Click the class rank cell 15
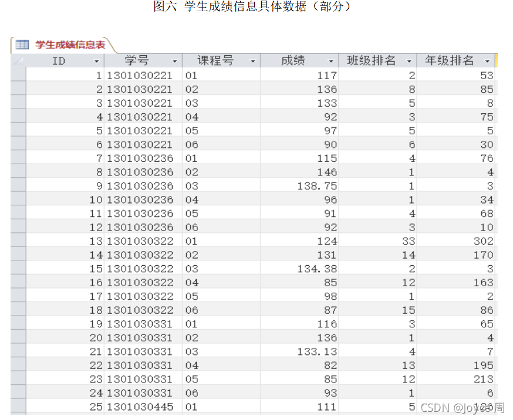 pos(377,310)
